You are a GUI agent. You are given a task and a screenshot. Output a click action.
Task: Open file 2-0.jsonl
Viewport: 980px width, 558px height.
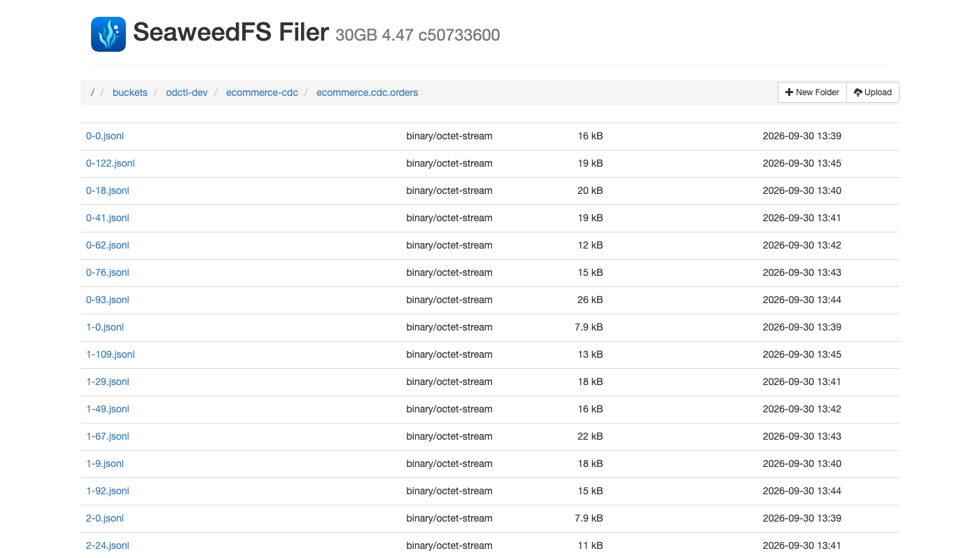point(105,518)
